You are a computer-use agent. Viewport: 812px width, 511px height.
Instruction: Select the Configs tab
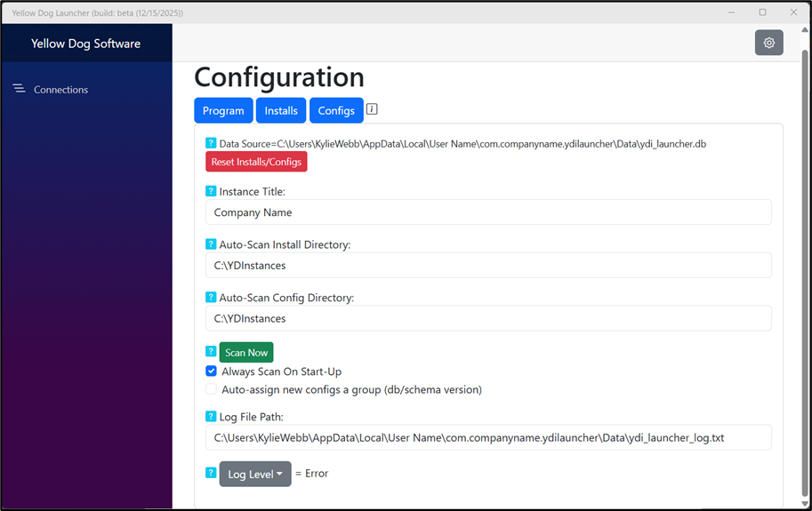(x=336, y=110)
